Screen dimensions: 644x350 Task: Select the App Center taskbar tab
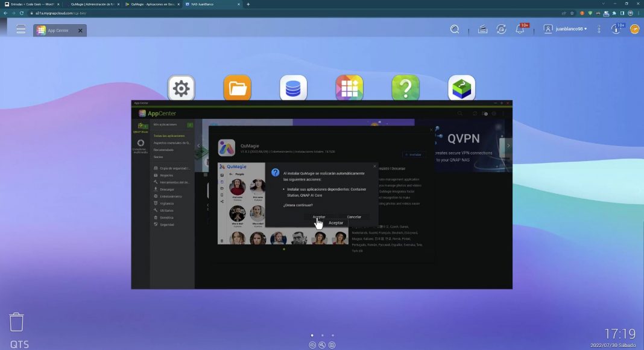pyautogui.click(x=59, y=30)
